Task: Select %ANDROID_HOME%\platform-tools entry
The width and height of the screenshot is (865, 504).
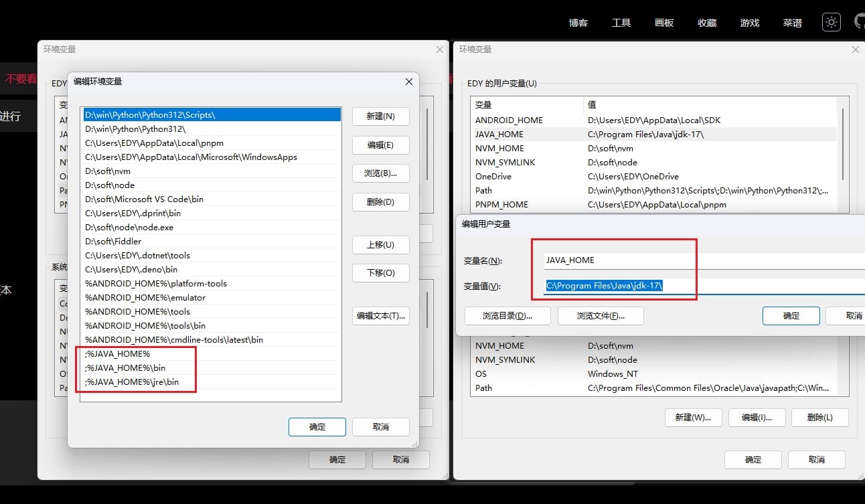Action: [211, 283]
